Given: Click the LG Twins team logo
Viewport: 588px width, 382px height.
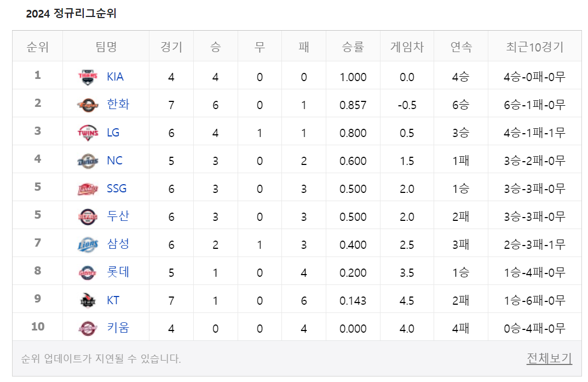Looking at the screenshot, I should (x=88, y=133).
